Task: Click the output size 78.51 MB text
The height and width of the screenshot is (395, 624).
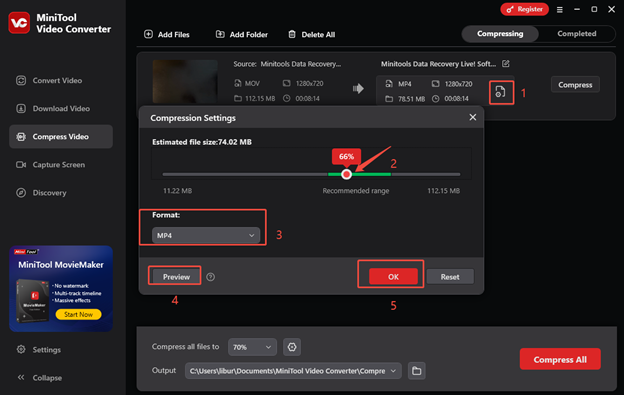Action: (x=411, y=99)
